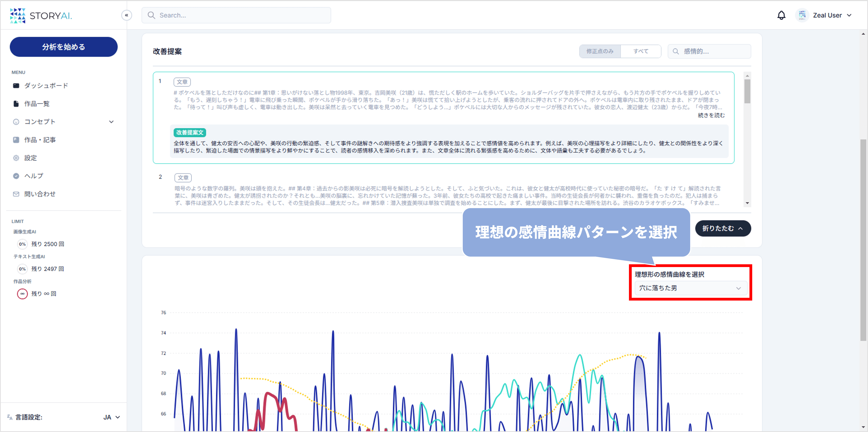
Task: Click the 文章 tag in suggestion 1
Action: (x=182, y=82)
